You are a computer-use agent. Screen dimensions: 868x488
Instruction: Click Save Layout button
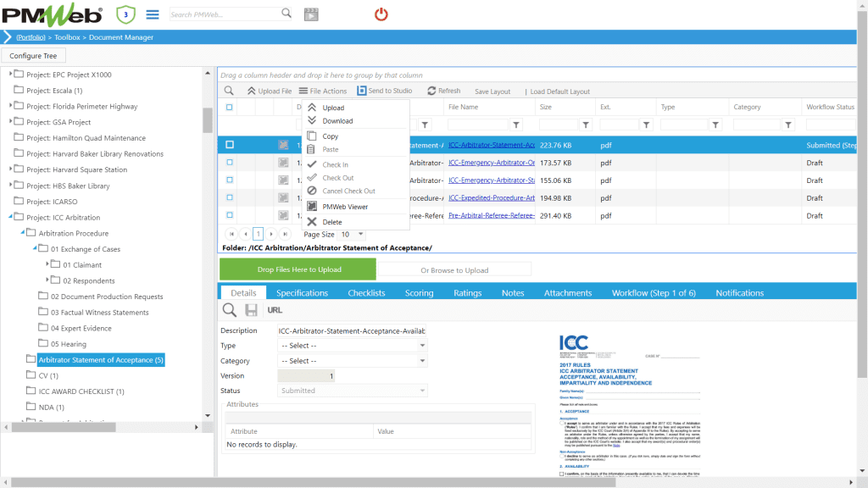tap(492, 91)
